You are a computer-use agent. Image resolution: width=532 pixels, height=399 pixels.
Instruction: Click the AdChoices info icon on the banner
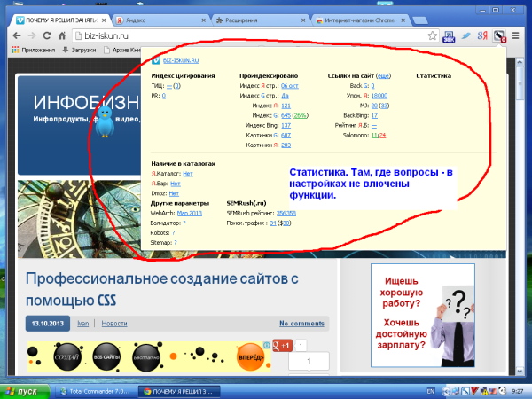267,345
